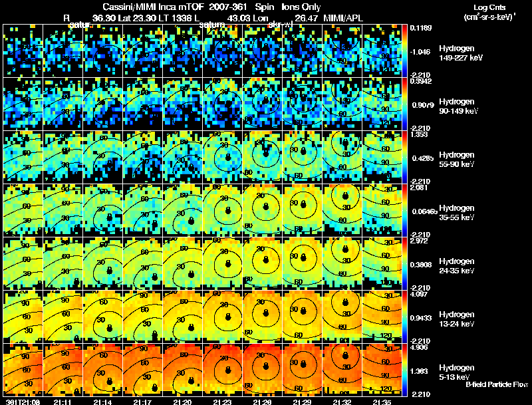Viewport: 532px width, 405px height.
Task: Click the color bar beside Hydrogen 35-55 keV
Action: pyautogui.click(x=404, y=211)
